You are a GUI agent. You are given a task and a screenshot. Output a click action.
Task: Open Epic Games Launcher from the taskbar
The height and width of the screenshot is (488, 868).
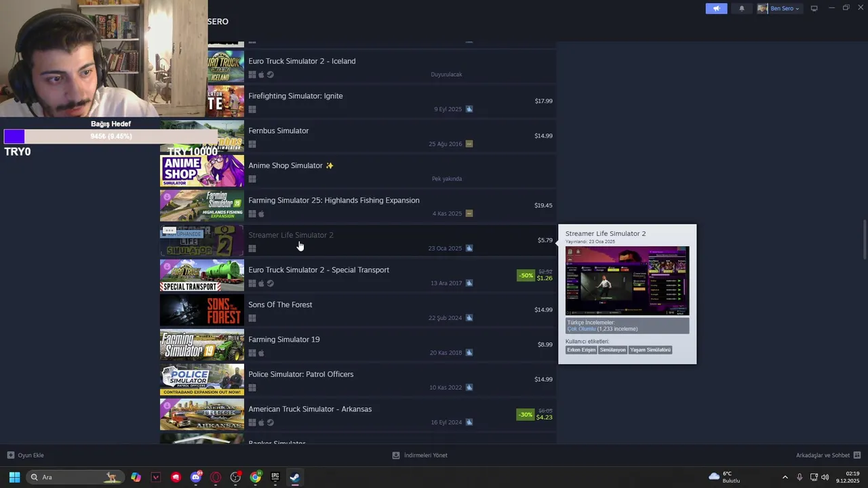click(x=275, y=477)
